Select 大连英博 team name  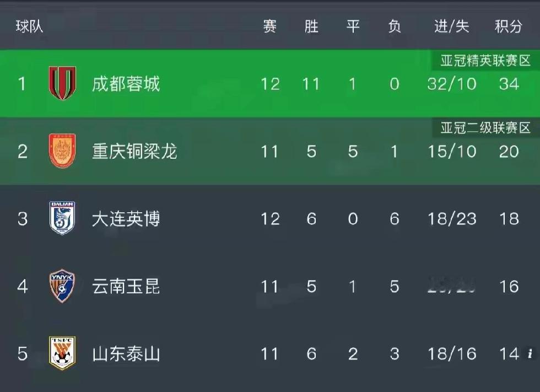click(x=126, y=219)
